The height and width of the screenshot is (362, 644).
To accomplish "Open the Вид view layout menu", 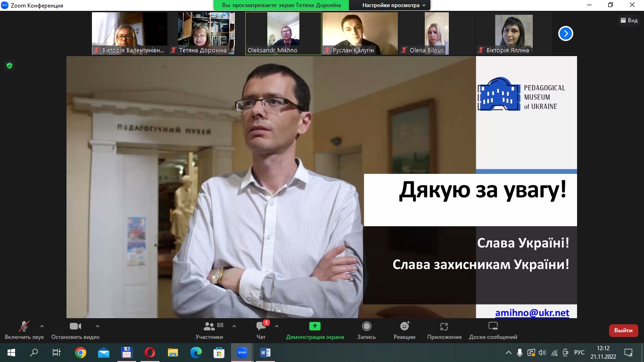I will pos(629,20).
